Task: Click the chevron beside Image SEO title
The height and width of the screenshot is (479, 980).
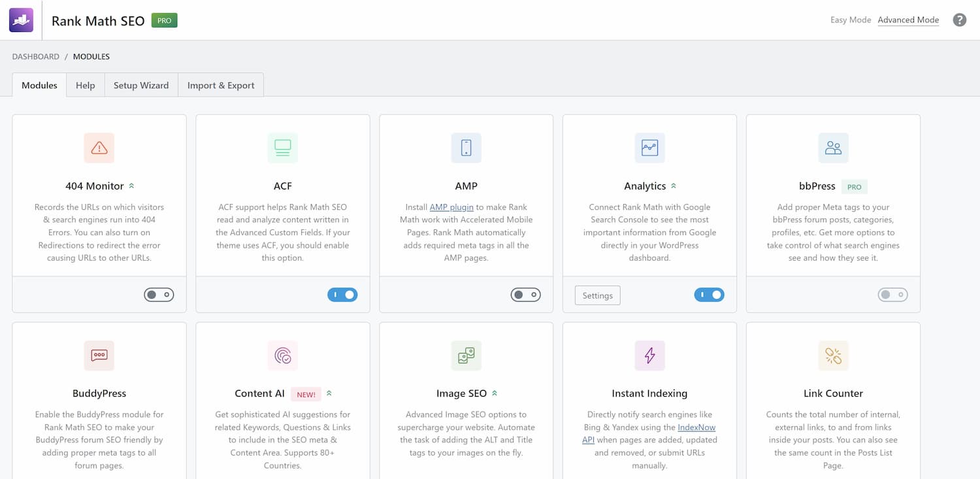Action: [x=495, y=393]
